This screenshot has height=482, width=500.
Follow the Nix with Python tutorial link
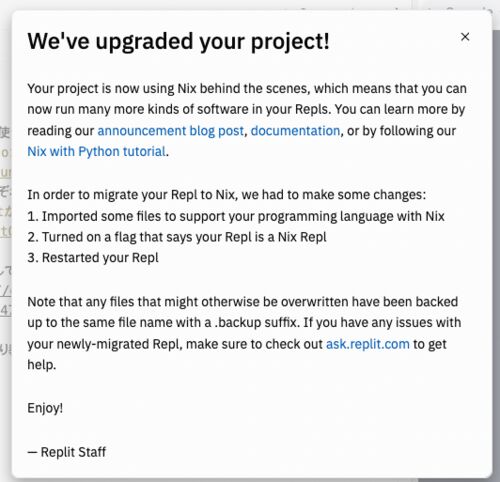(97, 152)
